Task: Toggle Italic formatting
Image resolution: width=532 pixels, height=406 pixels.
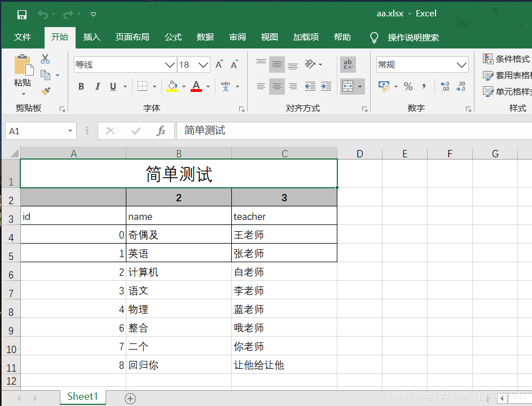Action: coord(98,86)
